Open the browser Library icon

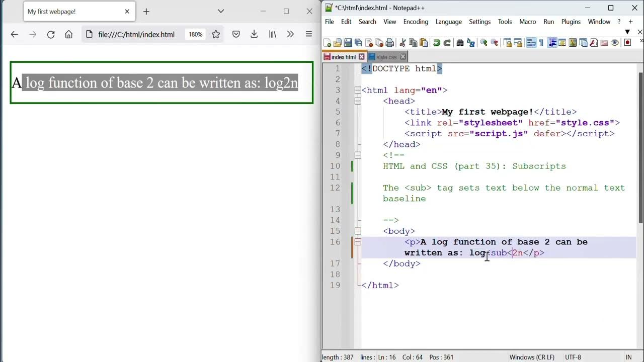pos(272,34)
